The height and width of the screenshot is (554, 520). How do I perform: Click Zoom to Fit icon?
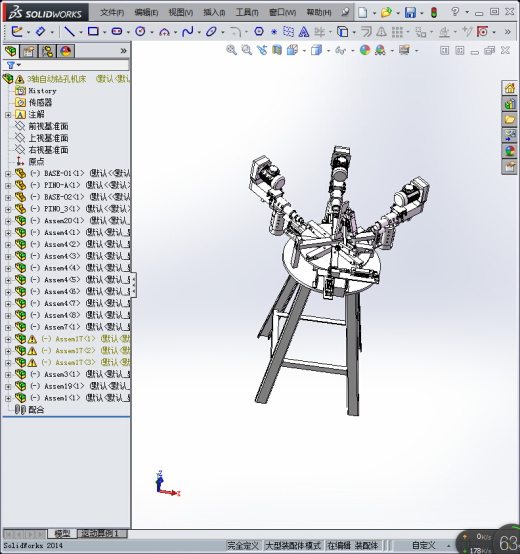coord(231,50)
